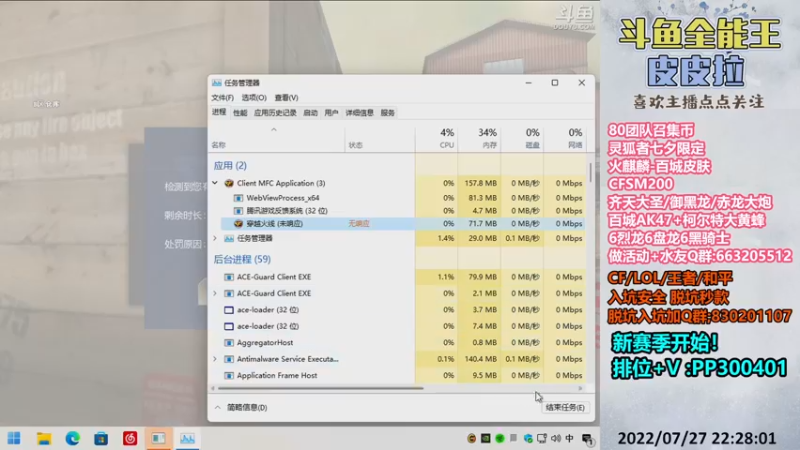The width and height of the screenshot is (800, 450).
Task: Click the 157.8 MB memory cell
Action: coord(481,183)
